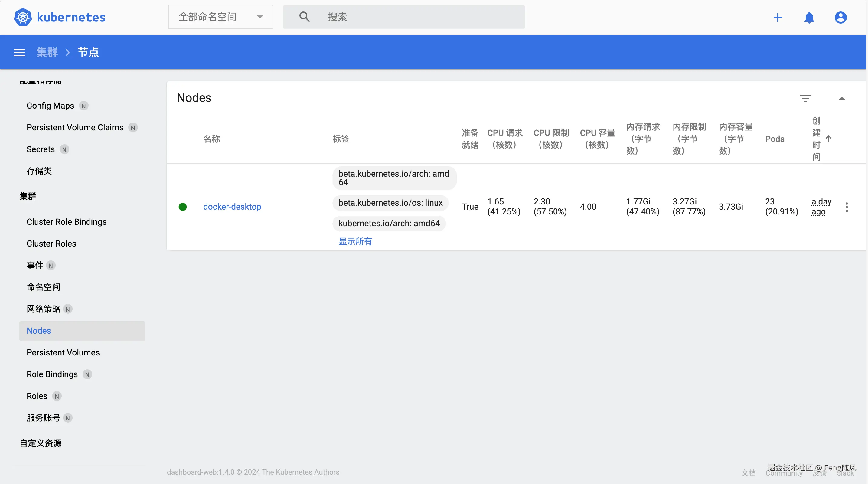Image resolution: width=868 pixels, height=484 pixels.
Task: Click the search magnifier icon
Action: tap(304, 17)
